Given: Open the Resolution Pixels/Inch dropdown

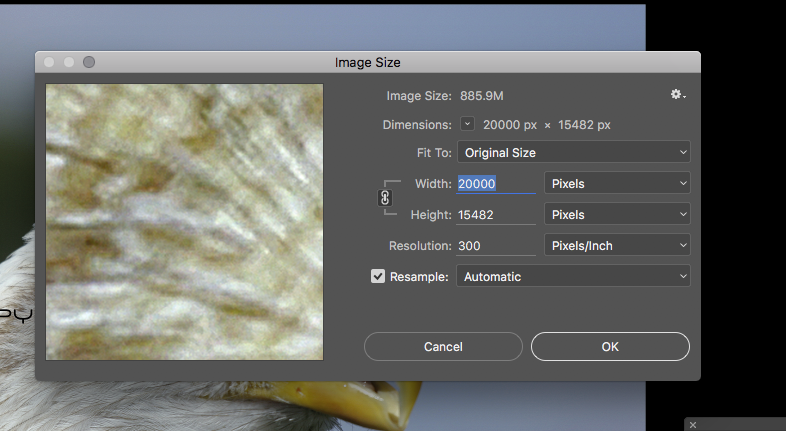Looking at the screenshot, I should tap(617, 246).
